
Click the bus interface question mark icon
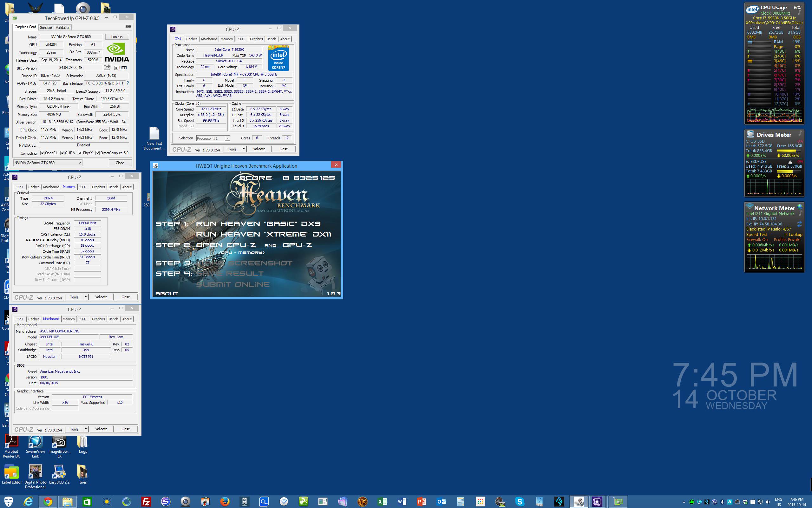pos(128,83)
